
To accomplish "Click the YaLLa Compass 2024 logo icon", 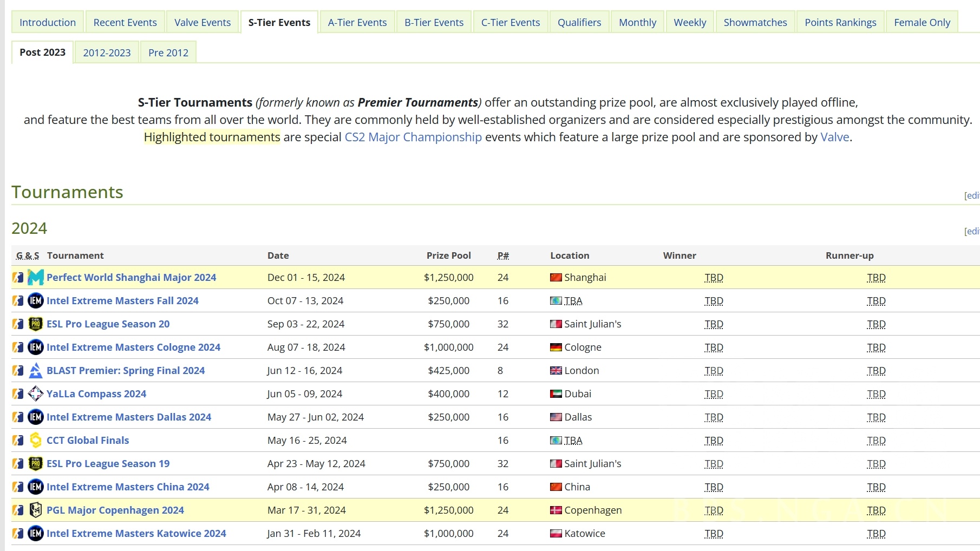I will (x=35, y=394).
